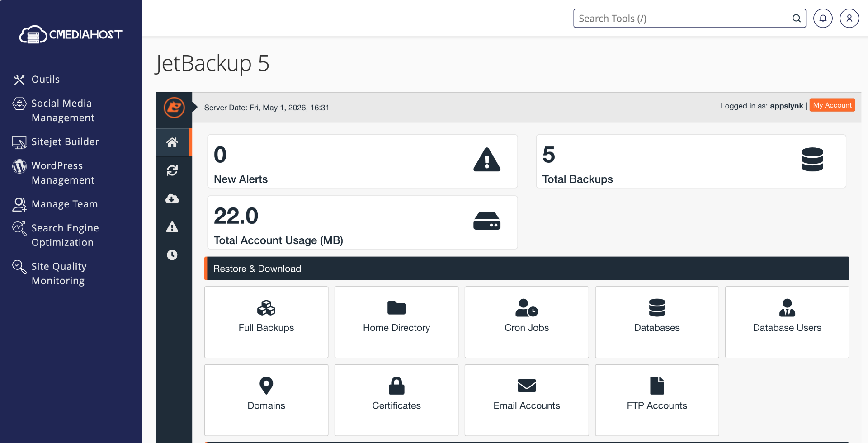Image resolution: width=868 pixels, height=443 pixels.
Task: Open the user profile icon
Action: [849, 19]
